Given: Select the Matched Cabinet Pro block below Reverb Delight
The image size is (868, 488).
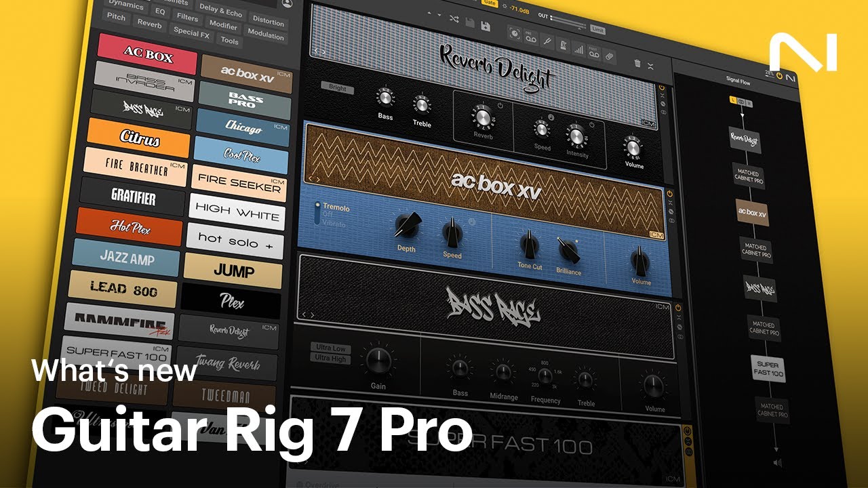Looking at the screenshot, I should pos(748,176).
